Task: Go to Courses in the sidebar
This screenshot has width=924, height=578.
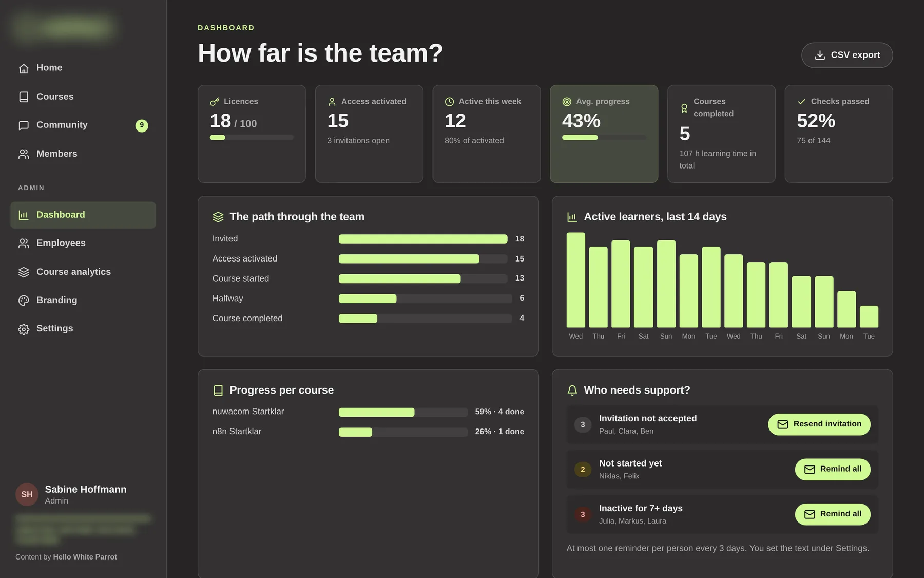Action: [x=83, y=97]
